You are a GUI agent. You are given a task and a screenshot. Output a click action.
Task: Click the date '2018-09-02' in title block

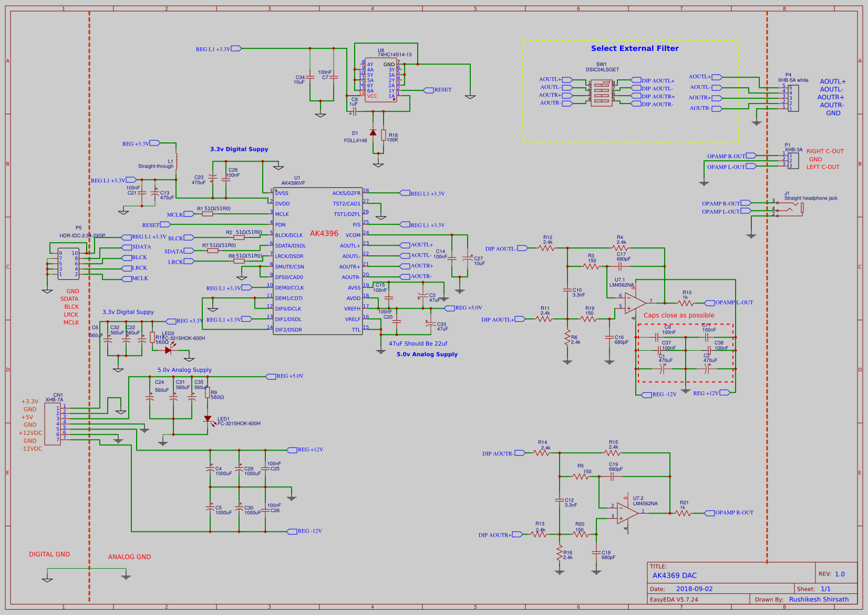point(694,589)
